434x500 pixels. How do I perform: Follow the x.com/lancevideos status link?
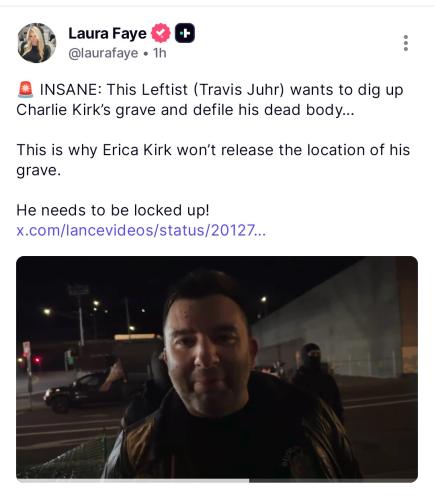click(x=141, y=230)
